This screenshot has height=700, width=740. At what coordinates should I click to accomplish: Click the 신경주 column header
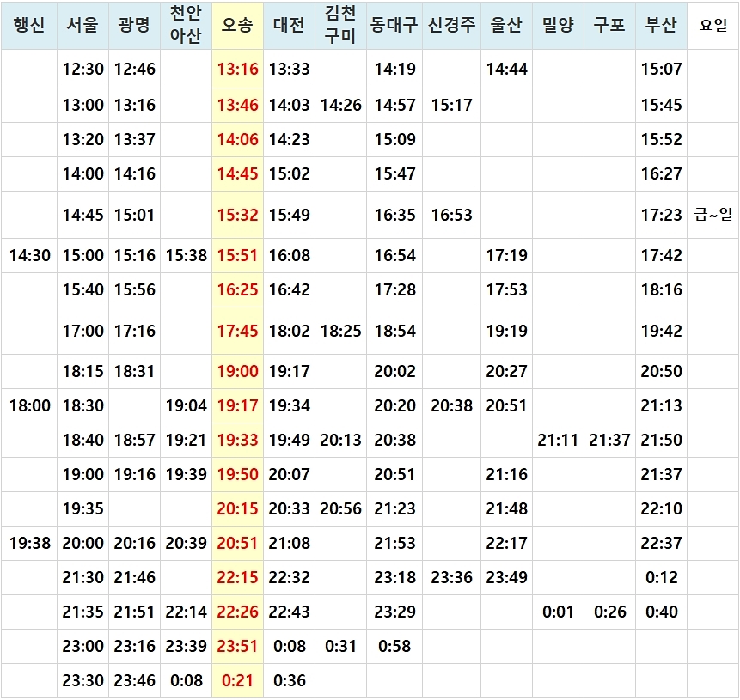[451, 25]
